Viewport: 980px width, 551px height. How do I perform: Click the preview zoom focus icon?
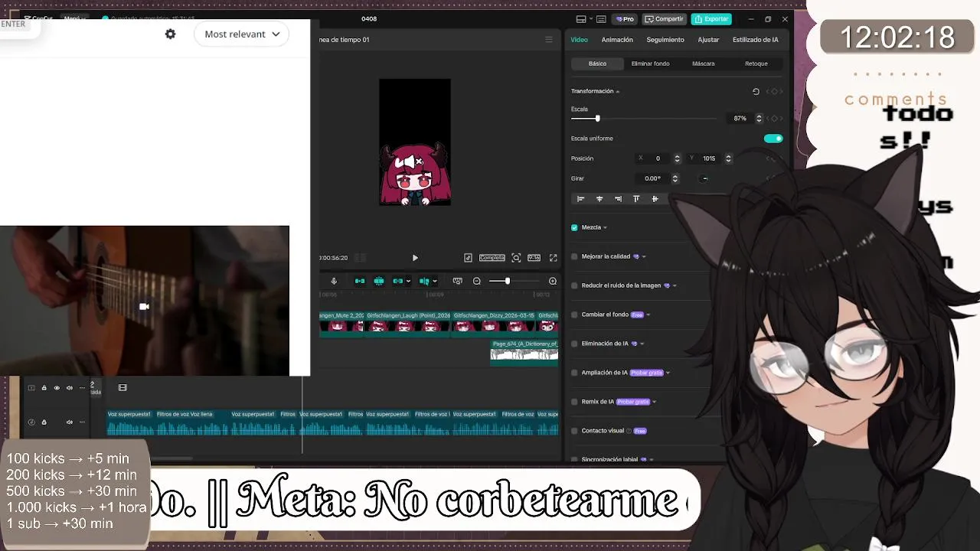(x=516, y=258)
